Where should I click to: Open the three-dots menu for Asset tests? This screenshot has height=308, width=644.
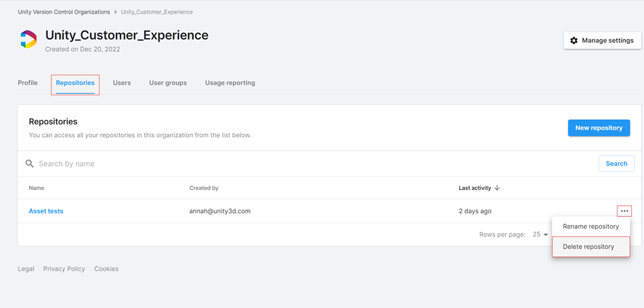pyautogui.click(x=624, y=211)
